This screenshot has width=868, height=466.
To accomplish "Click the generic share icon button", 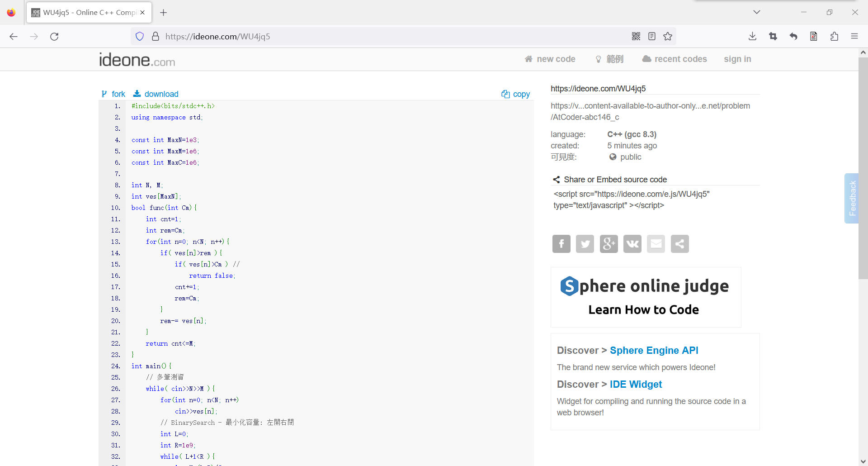I will click(x=680, y=244).
